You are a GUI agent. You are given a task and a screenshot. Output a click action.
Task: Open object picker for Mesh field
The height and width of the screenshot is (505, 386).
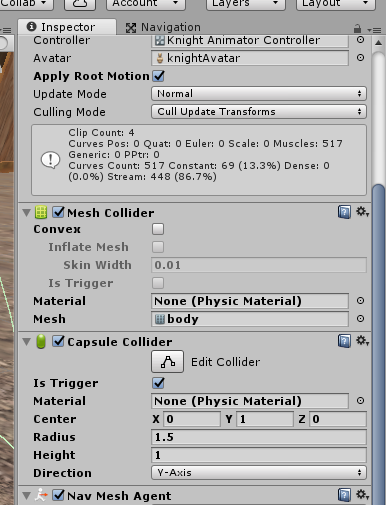(360, 319)
